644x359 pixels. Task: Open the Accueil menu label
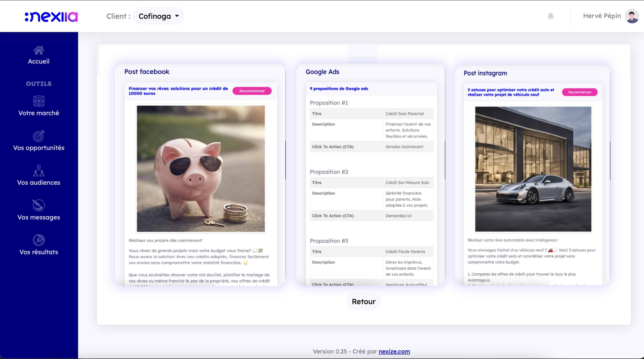[39, 61]
